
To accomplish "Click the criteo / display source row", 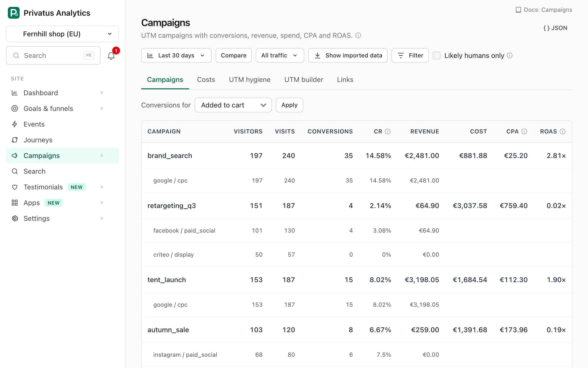I will click(357, 255).
